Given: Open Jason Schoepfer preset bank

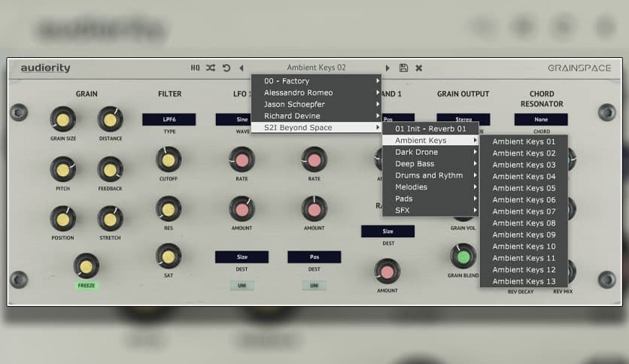Looking at the screenshot, I should [x=316, y=105].
